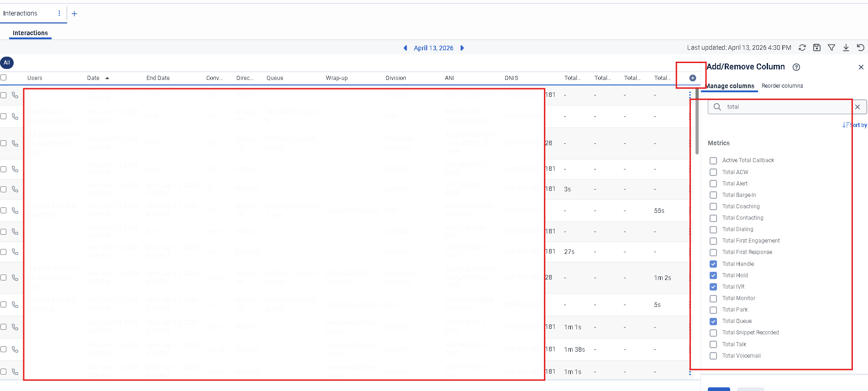Open the Sort by dropdown
Image resolution: width=868 pixels, height=391 pixels.
855,125
